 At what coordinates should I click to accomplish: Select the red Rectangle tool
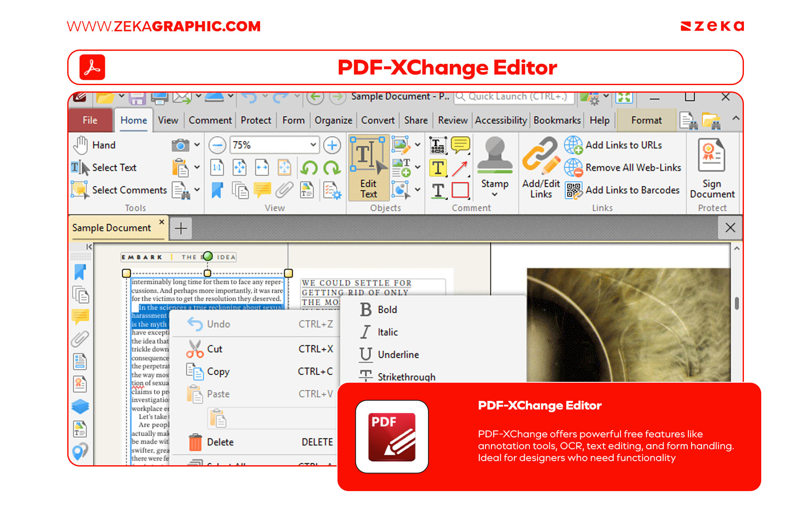pos(461,190)
